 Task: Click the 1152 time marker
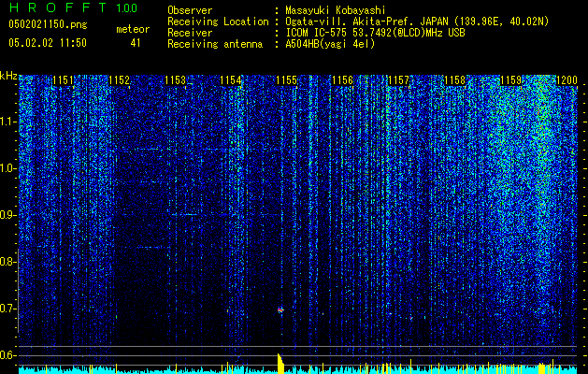coord(120,80)
